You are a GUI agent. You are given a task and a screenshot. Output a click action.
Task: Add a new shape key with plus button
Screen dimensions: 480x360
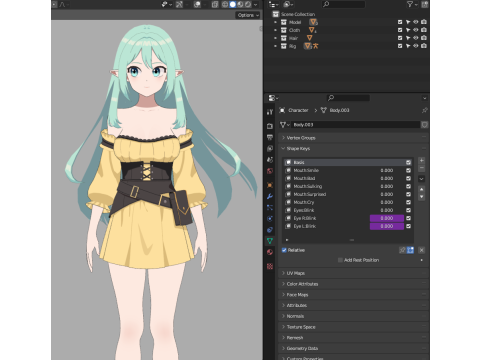421,160
